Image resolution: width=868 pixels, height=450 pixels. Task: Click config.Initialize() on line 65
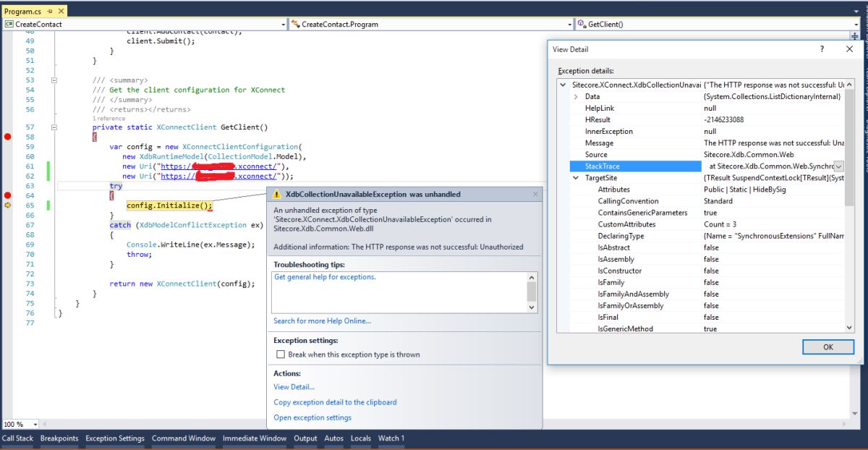169,205
